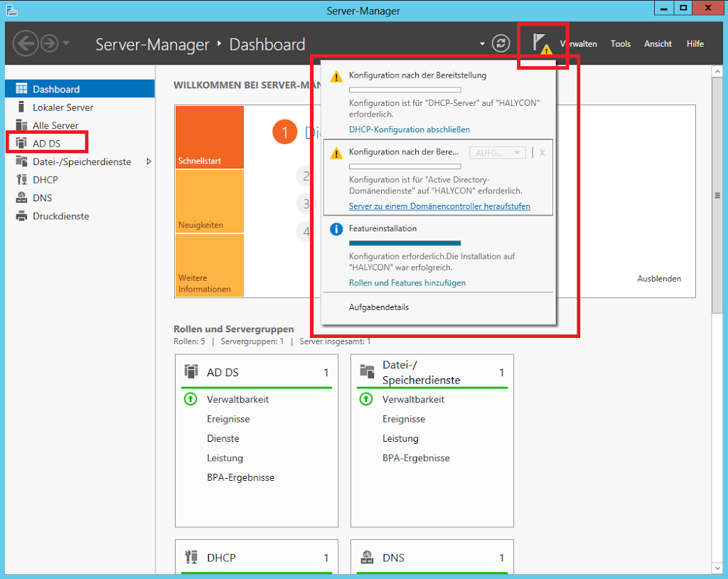Screen dimensions: 728x579
Task: Click the refresh icon in header
Action: (x=501, y=43)
